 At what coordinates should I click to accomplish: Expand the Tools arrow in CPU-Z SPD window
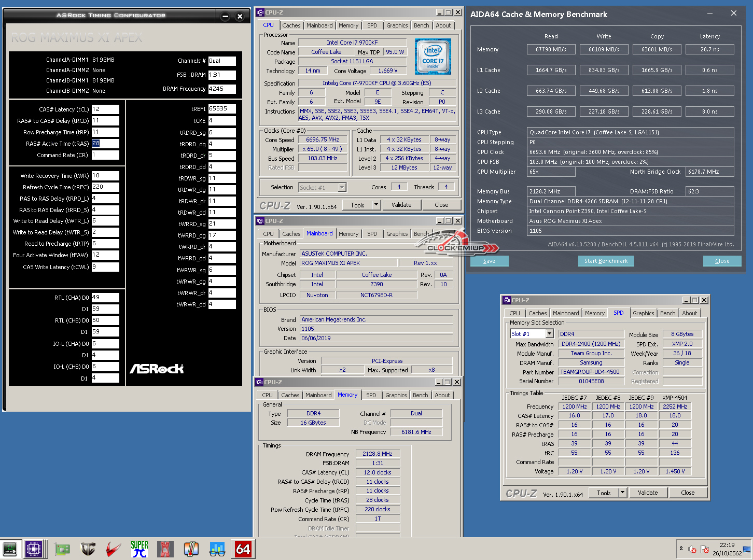623,493
